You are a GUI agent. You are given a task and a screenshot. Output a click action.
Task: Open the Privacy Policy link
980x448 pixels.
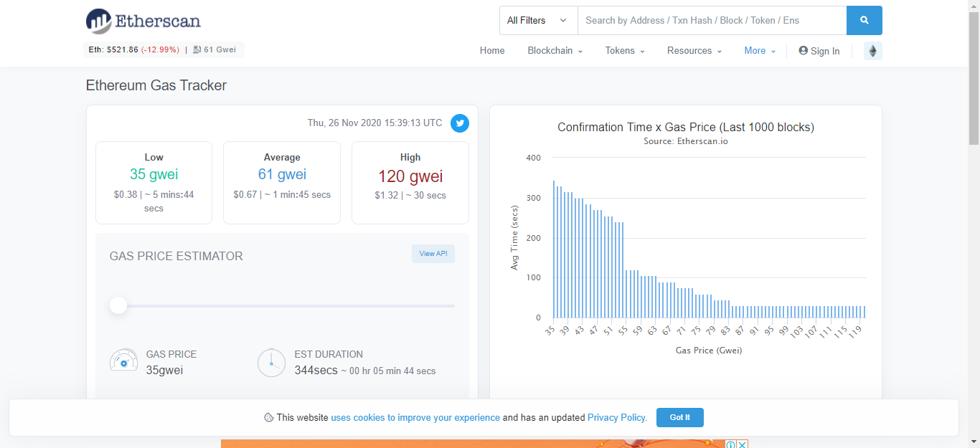click(x=617, y=417)
